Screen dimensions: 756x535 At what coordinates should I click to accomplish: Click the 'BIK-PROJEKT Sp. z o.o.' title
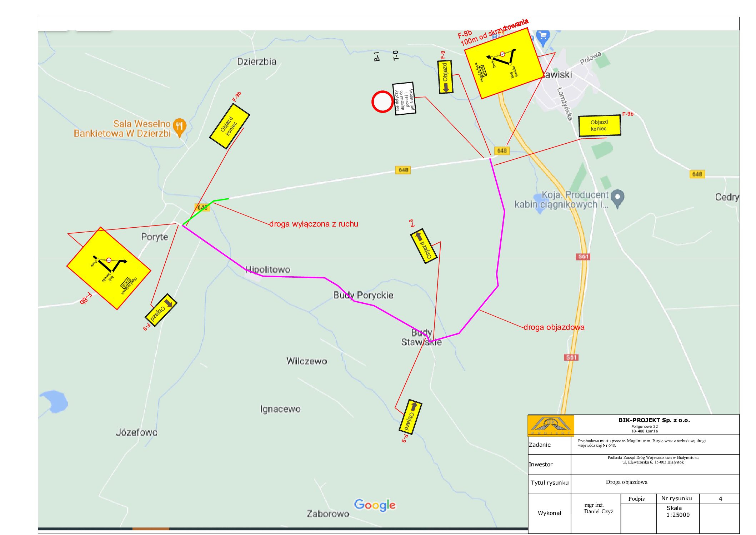654,420
